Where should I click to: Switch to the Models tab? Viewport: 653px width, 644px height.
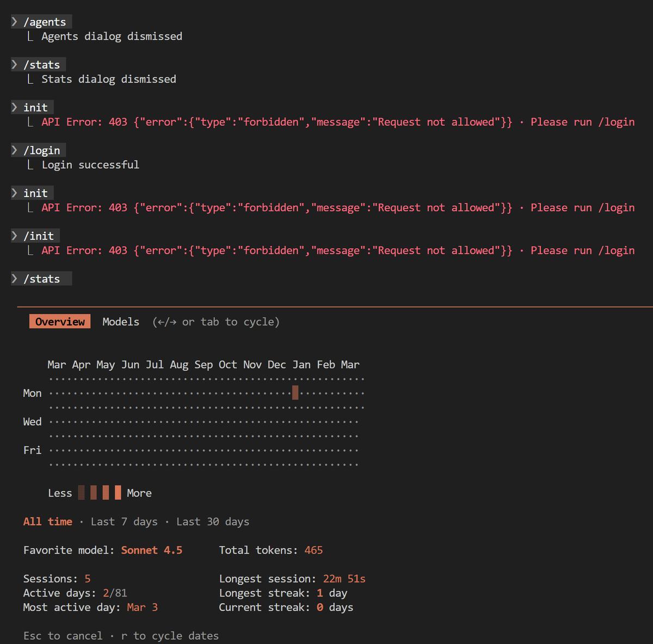[121, 322]
